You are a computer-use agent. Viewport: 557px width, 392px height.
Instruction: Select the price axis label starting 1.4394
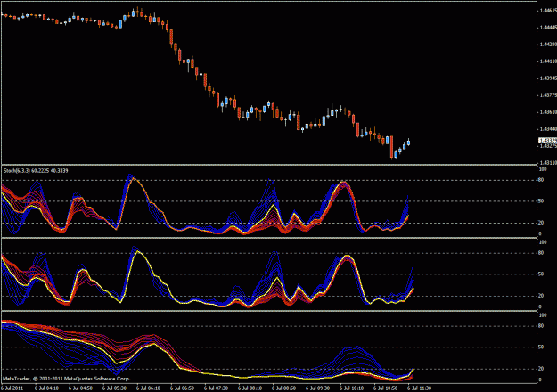pyautogui.click(x=548, y=78)
